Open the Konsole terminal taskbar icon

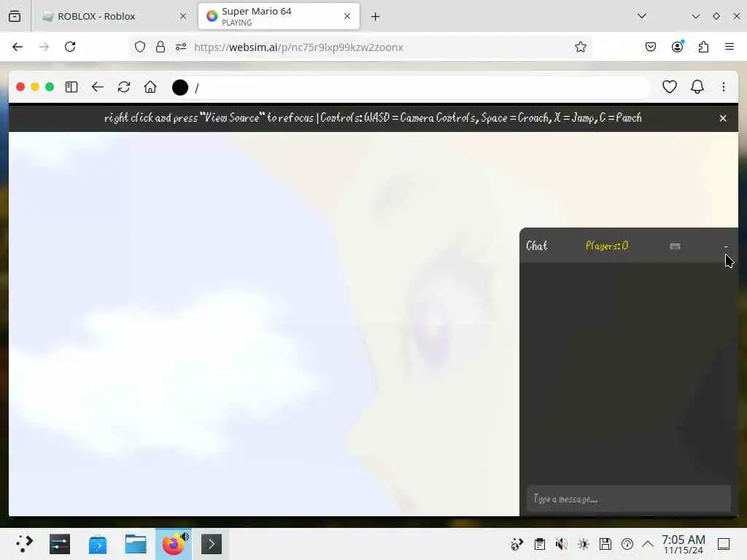[x=212, y=544]
